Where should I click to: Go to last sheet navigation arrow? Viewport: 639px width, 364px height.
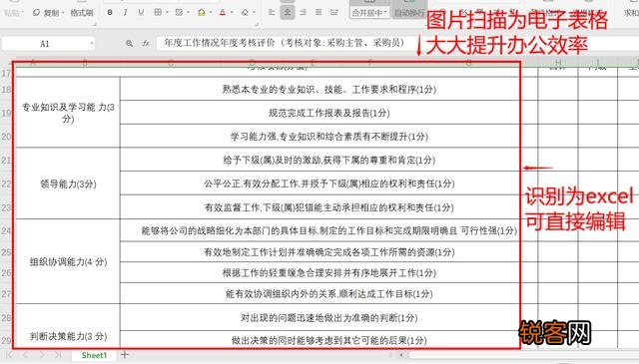click(x=58, y=355)
